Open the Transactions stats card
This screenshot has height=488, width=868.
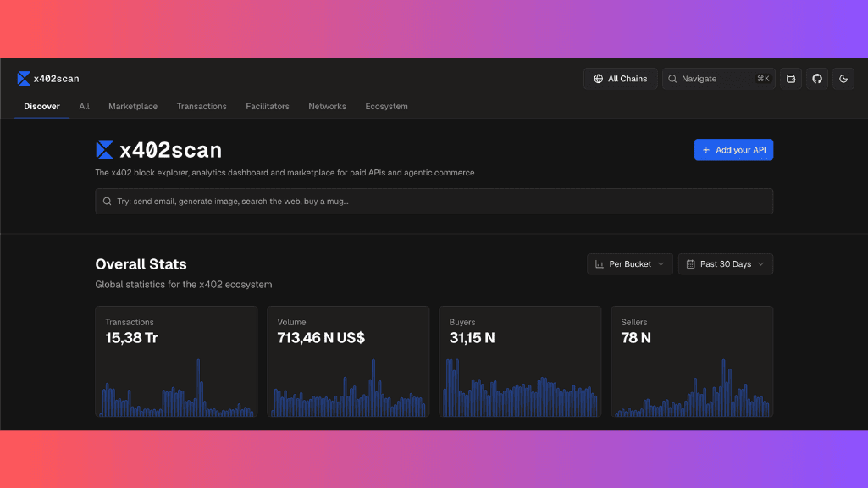(x=176, y=361)
